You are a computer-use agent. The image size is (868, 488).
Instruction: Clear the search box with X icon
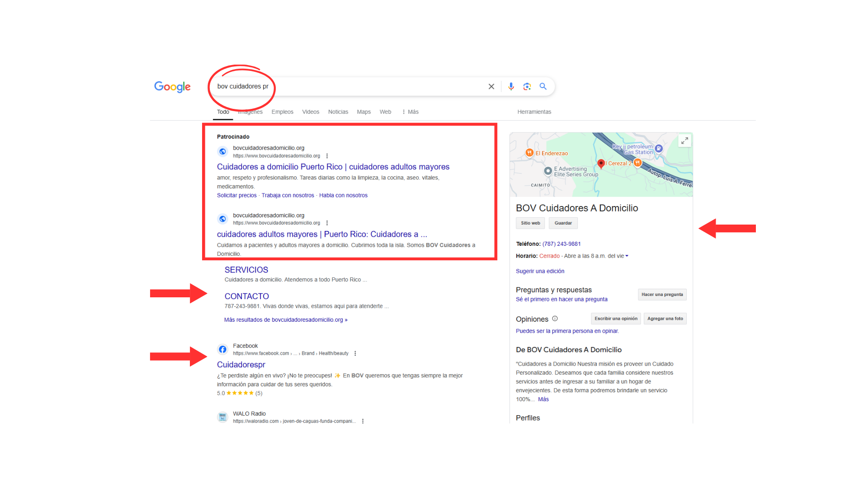point(491,86)
